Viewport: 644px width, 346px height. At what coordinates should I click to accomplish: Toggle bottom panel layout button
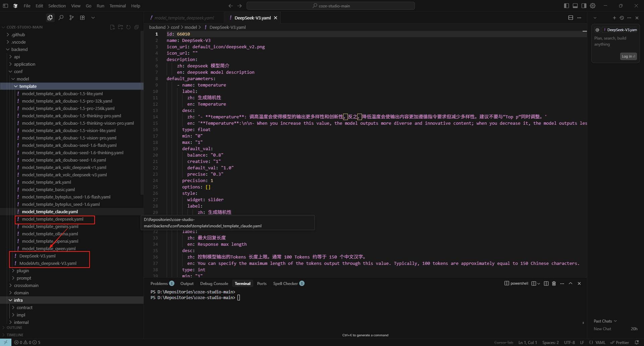click(x=575, y=6)
